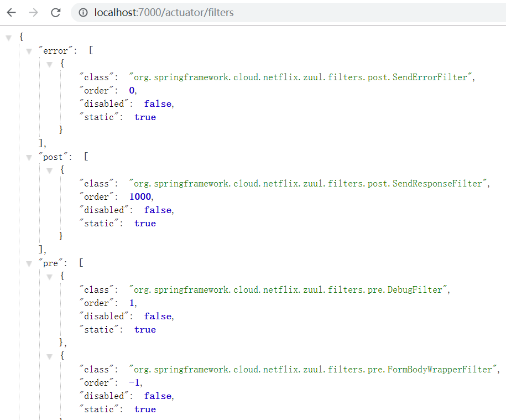View site information icon in address bar
The width and height of the screenshot is (506, 420).
(x=84, y=13)
